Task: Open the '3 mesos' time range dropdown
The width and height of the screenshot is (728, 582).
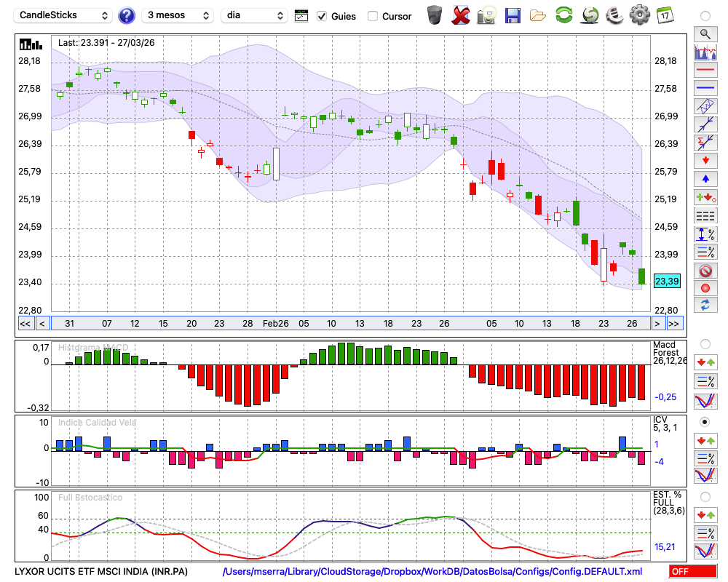Action: pyautogui.click(x=178, y=15)
